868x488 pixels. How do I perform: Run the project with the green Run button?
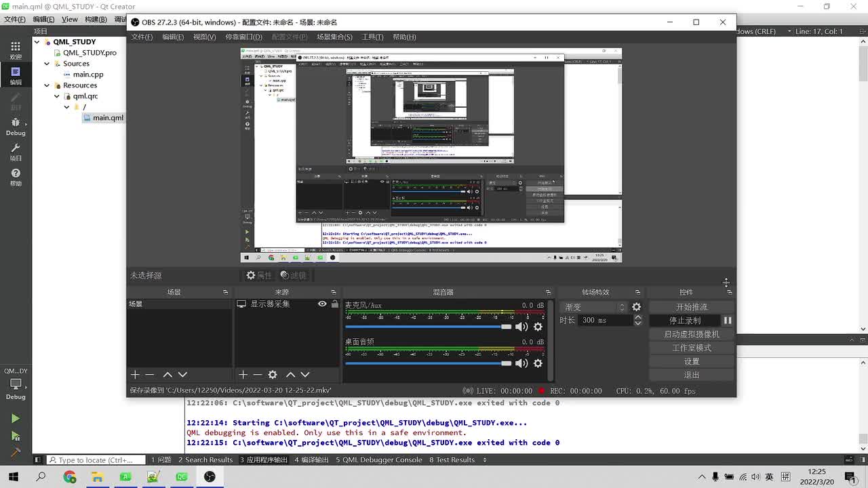point(16,418)
